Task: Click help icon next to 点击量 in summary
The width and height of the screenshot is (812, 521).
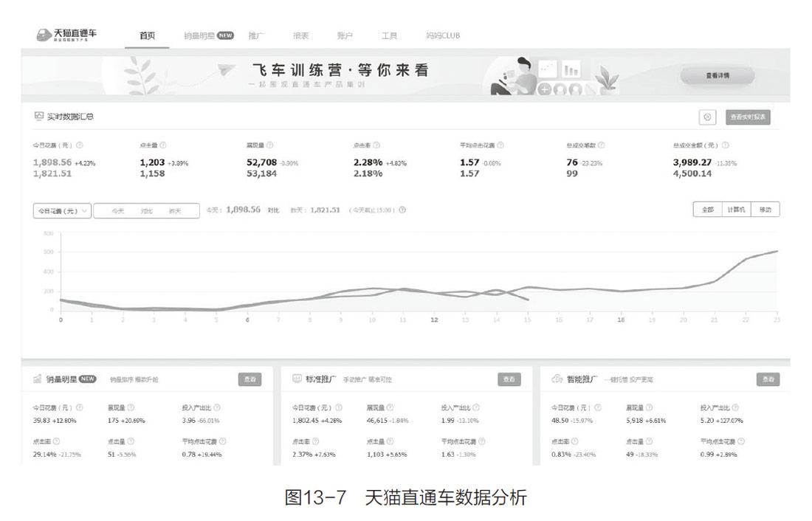Action: tap(163, 145)
